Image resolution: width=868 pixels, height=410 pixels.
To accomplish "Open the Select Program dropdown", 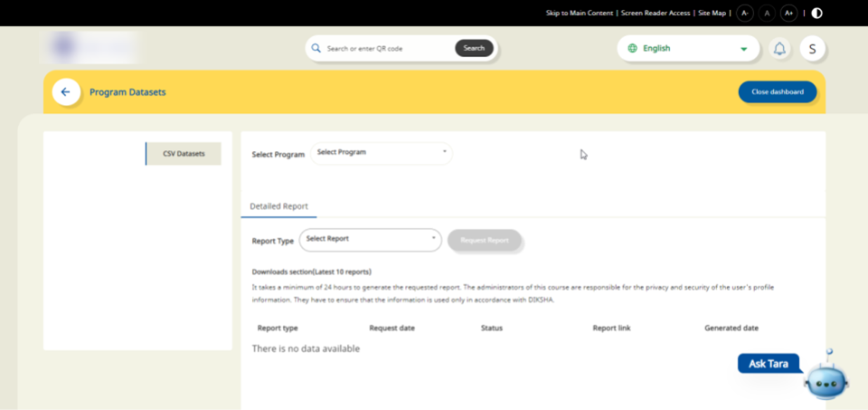I will tap(382, 153).
